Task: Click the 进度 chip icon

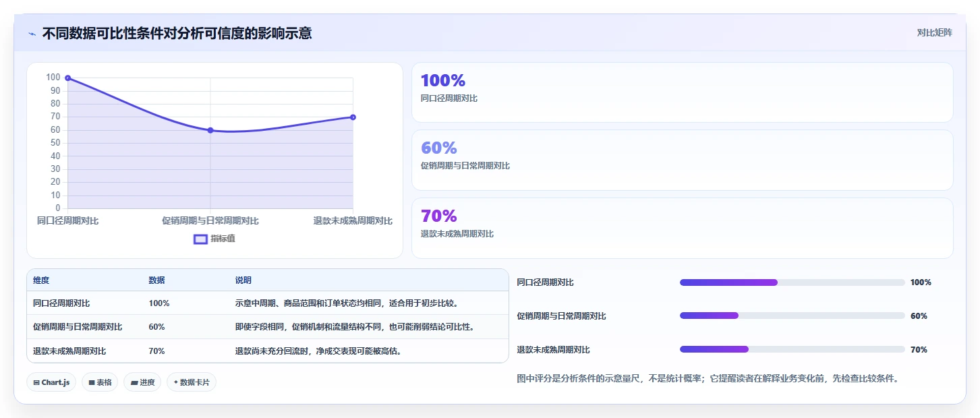Action: coord(134,383)
